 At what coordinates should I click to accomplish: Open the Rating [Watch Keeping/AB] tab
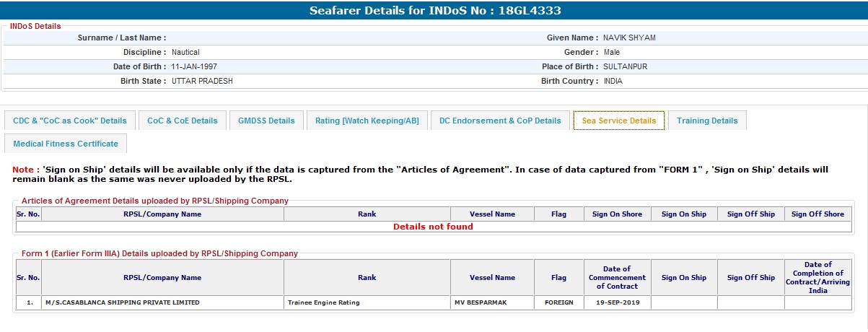tap(367, 121)
